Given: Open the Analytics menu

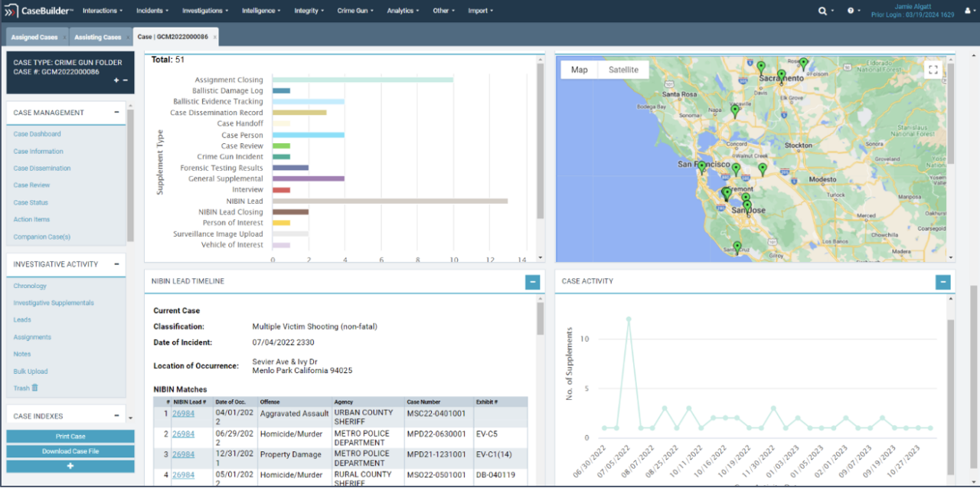Looking at the screenshot, I should click(403, 11).
